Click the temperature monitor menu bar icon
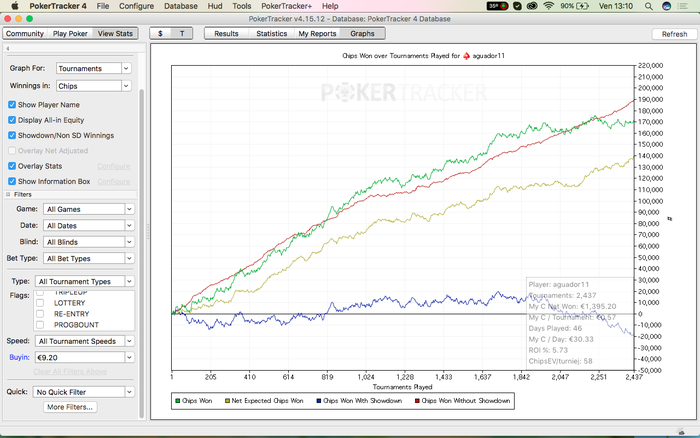This screenshot has height=438, width=700. pos(498,6)
